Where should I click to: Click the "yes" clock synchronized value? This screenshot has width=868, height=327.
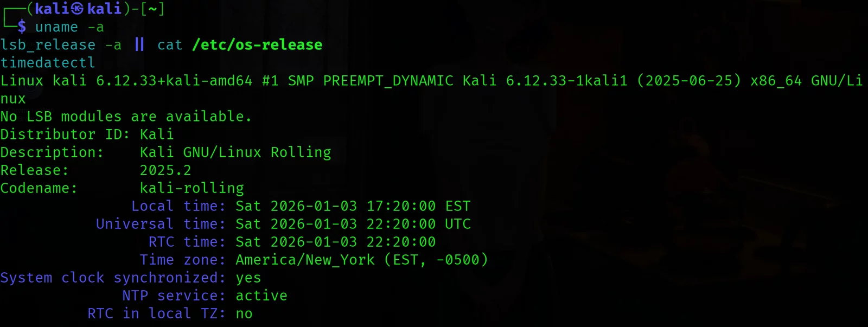[x=248, y=278]
